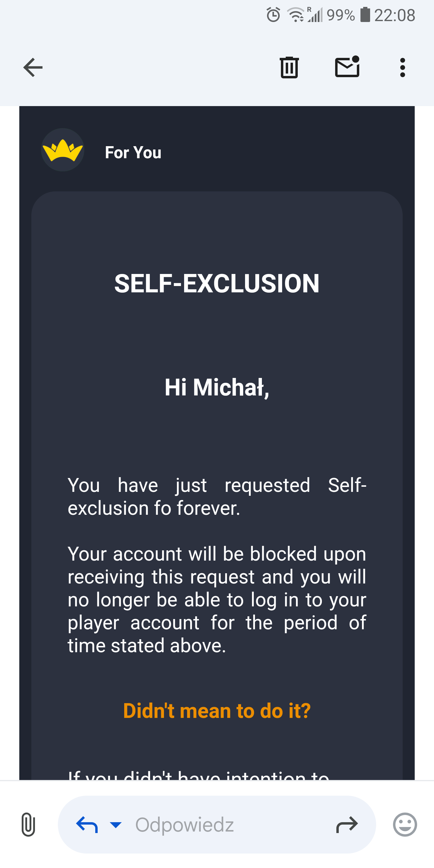Expand the reply type dropdown arrow
The image size is (434, 868).
(115, 825)
